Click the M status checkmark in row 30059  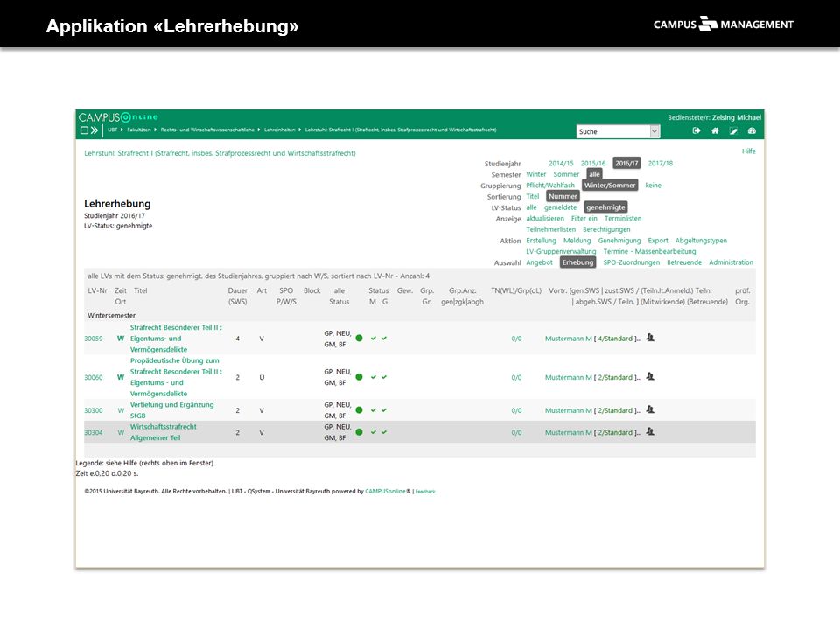click(374, 339)
